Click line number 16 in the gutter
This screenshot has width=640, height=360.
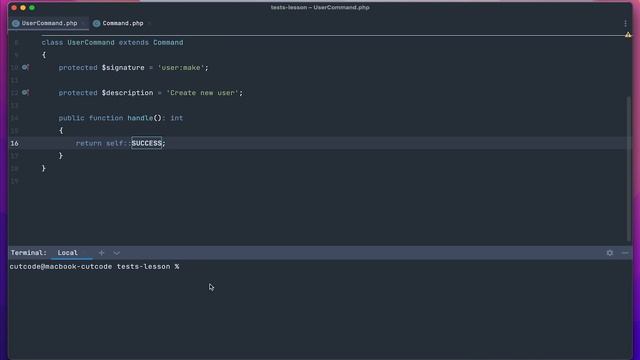coord(15,143)
